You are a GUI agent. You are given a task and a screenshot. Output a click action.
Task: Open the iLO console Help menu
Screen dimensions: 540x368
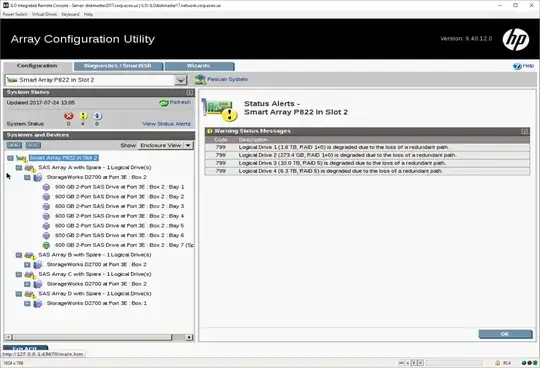coord(88,14)
